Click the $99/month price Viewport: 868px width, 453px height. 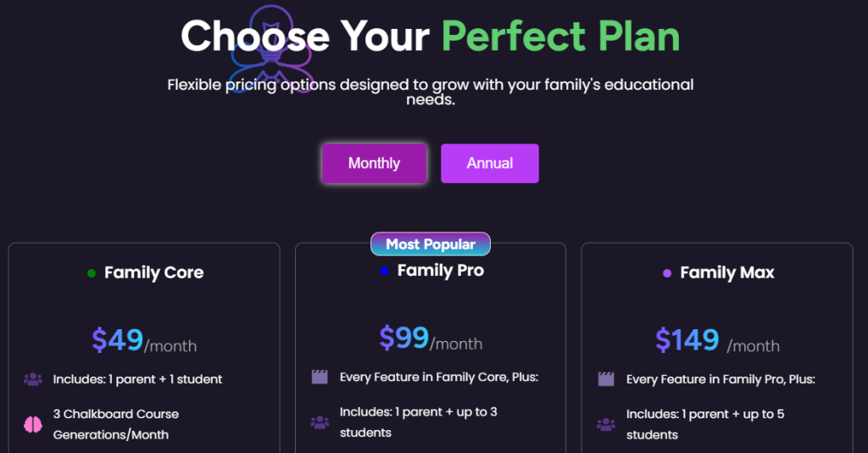431,339
